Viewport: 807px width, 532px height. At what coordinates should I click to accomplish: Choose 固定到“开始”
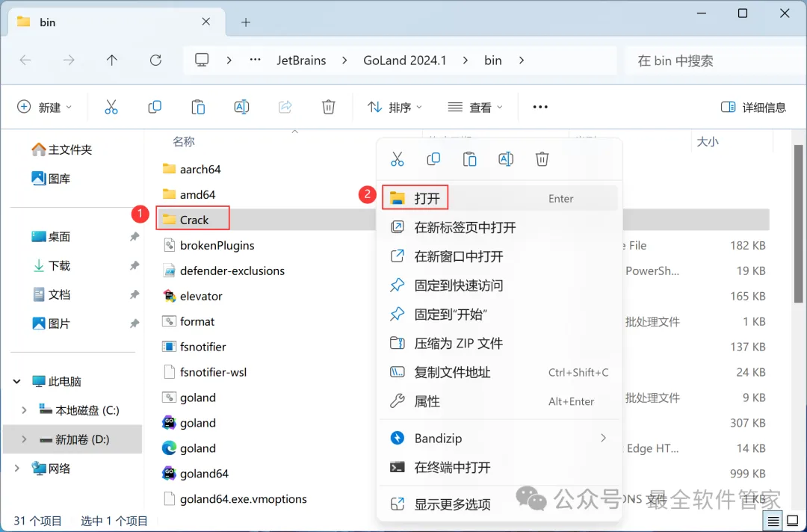click(499, 314)
